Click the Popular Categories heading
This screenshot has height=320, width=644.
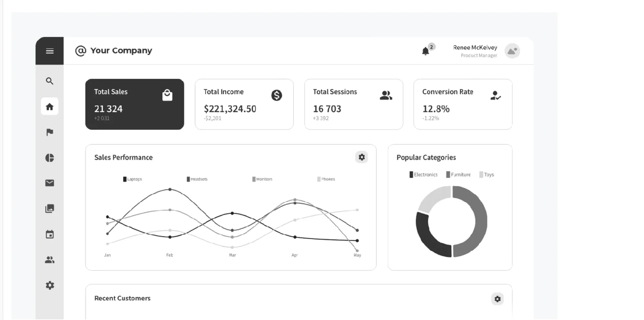point(426,157)
